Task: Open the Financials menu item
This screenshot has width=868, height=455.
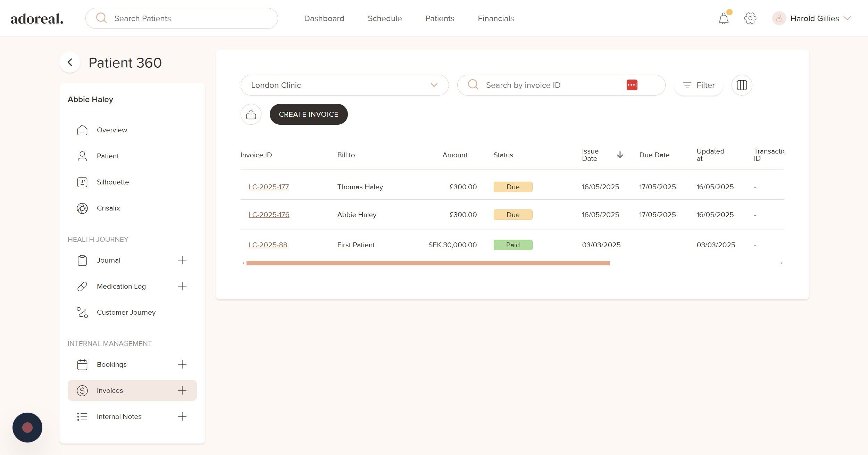Action: point(495,18)
